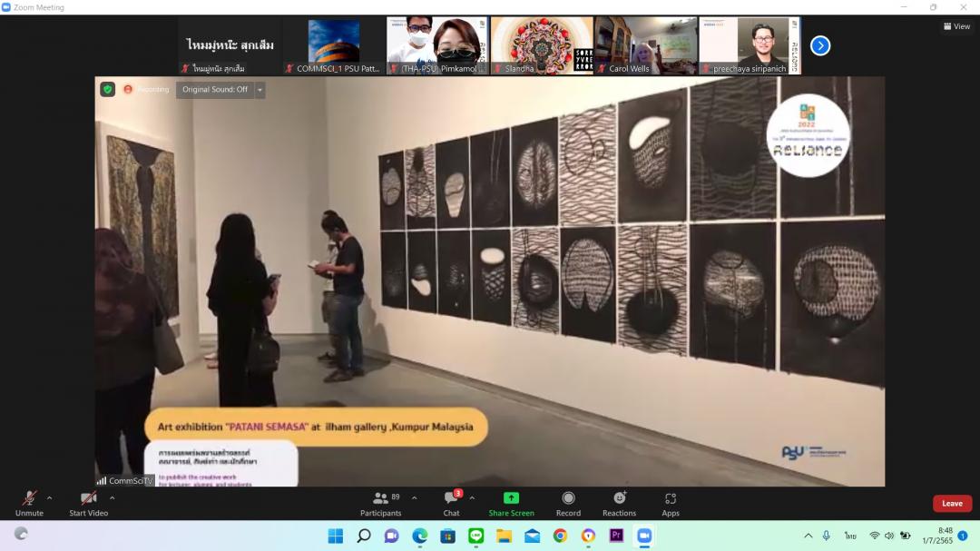This screenshot has height=551, width=980.
Task: Show next participants with the blue arrow
Action: click(x=819, y=45)
